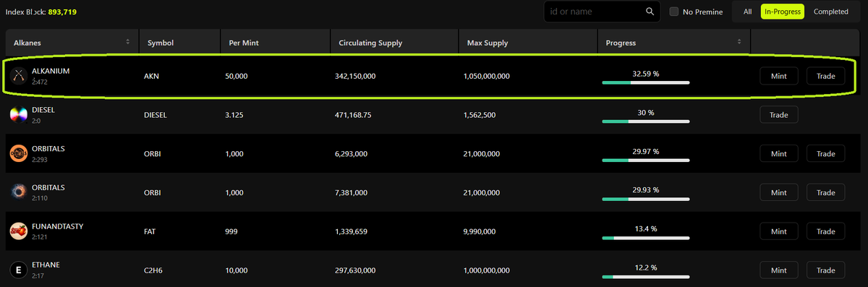The image size is (868, 287).
Task: Click max supply 1,562,500
Action: (479, 115)
